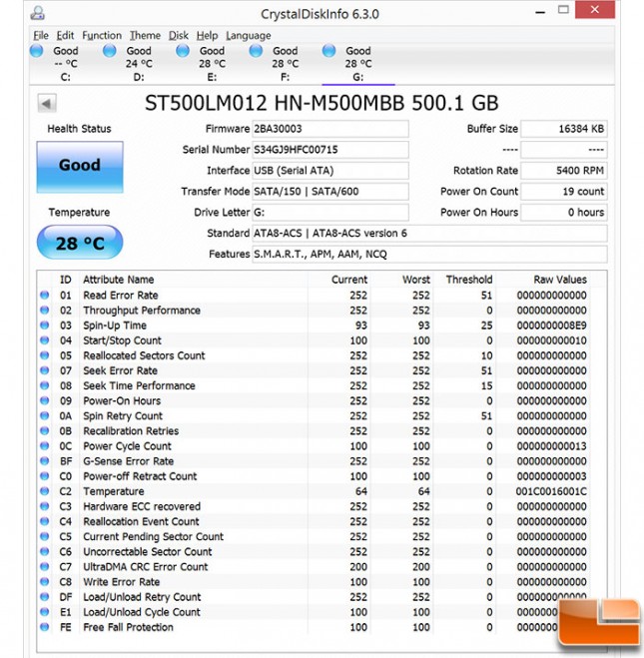Click status dot for Power Cycle Count
Image resolution: width=644 pixels, height=658 pixels.
[x=45, y=446]
